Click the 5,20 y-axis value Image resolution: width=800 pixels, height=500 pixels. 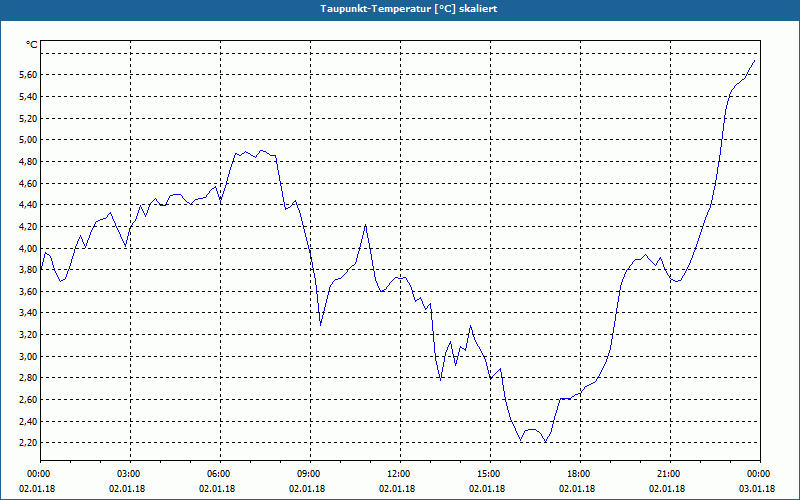[x=28, y=118]
